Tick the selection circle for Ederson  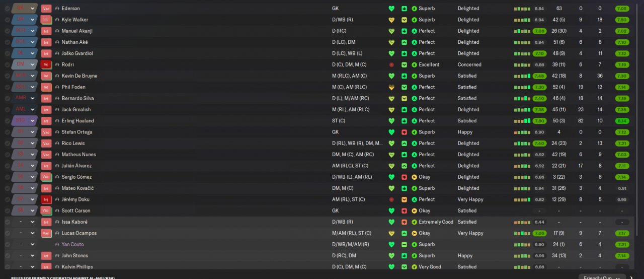tap(7, 9)
